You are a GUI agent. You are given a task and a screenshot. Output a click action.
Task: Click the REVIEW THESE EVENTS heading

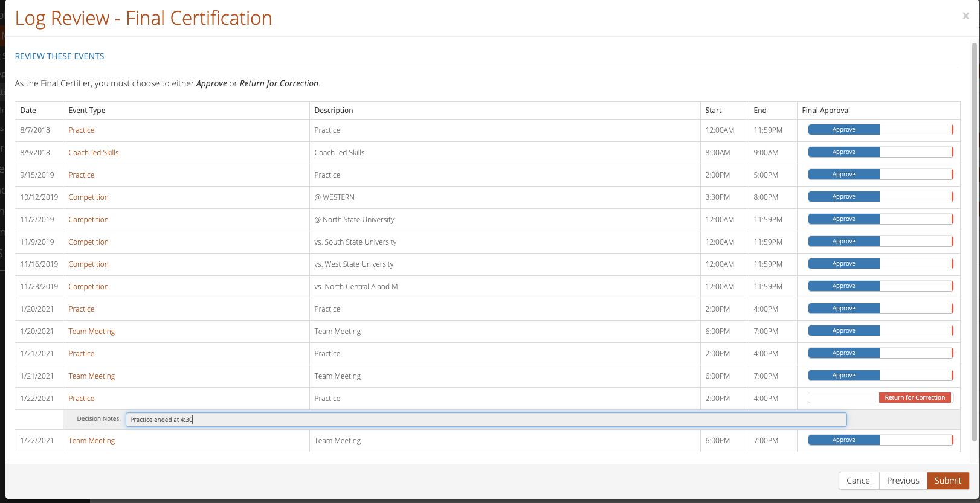tap(60, 56)
